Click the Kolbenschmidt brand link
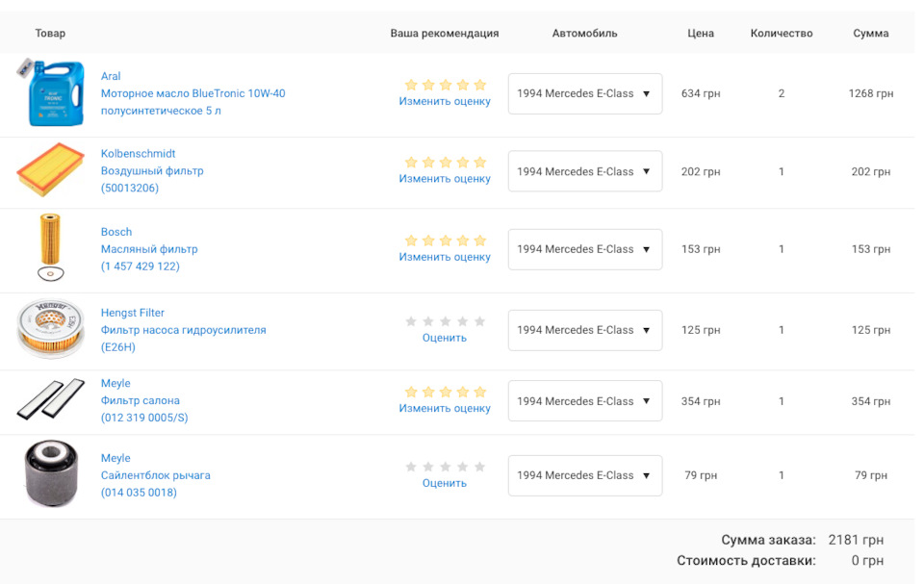The image size is (924, 584). click(138, 153)
